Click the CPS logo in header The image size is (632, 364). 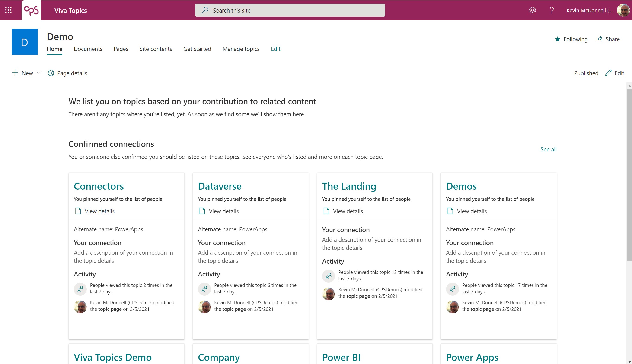tap(31, 10)
